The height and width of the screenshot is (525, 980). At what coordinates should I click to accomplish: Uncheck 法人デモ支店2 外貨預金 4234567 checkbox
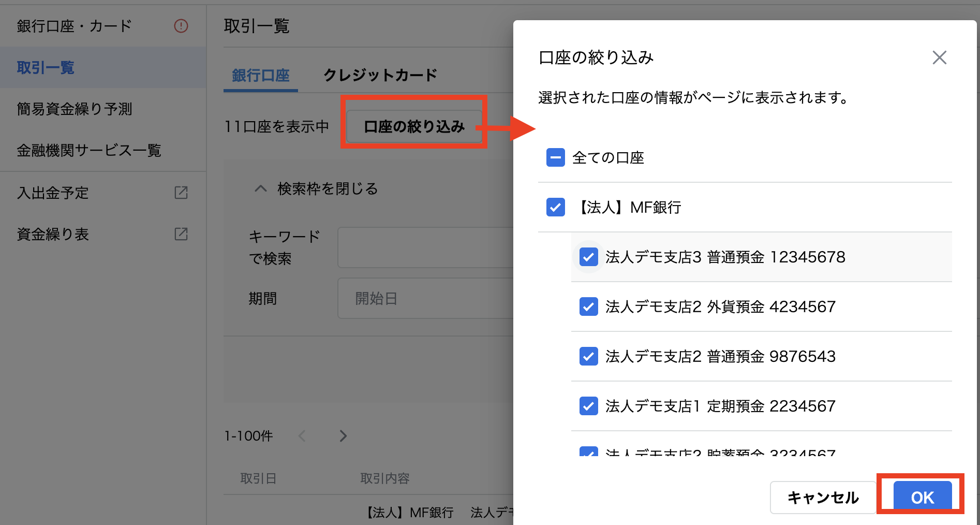pos(589,307)
